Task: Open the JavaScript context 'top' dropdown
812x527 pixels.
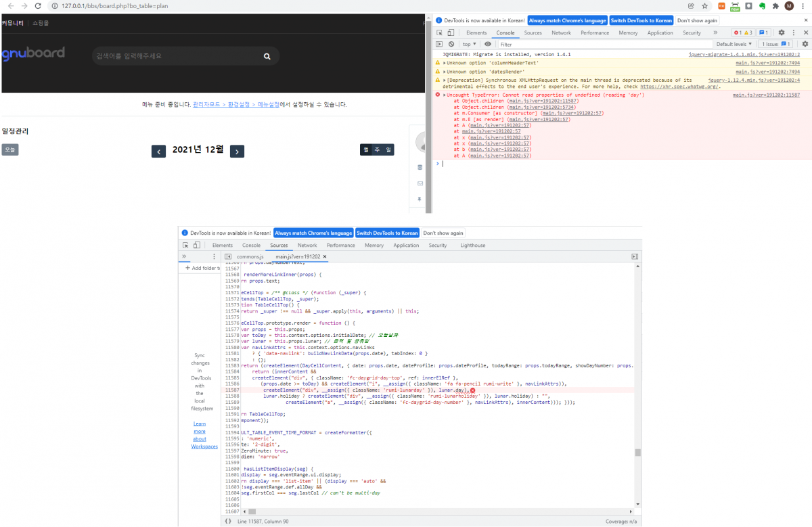Action: coord(469,44)
